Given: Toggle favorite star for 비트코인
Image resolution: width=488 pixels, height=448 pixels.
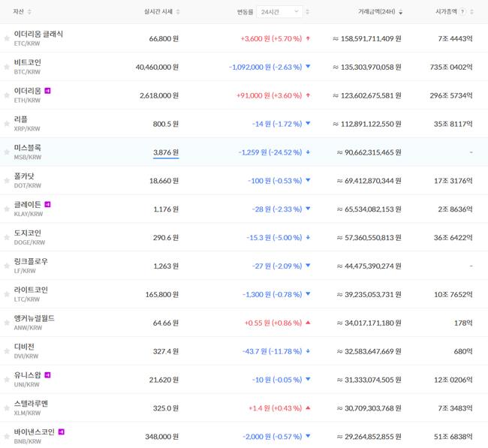Looking at the screenshot, I should 7,67.
